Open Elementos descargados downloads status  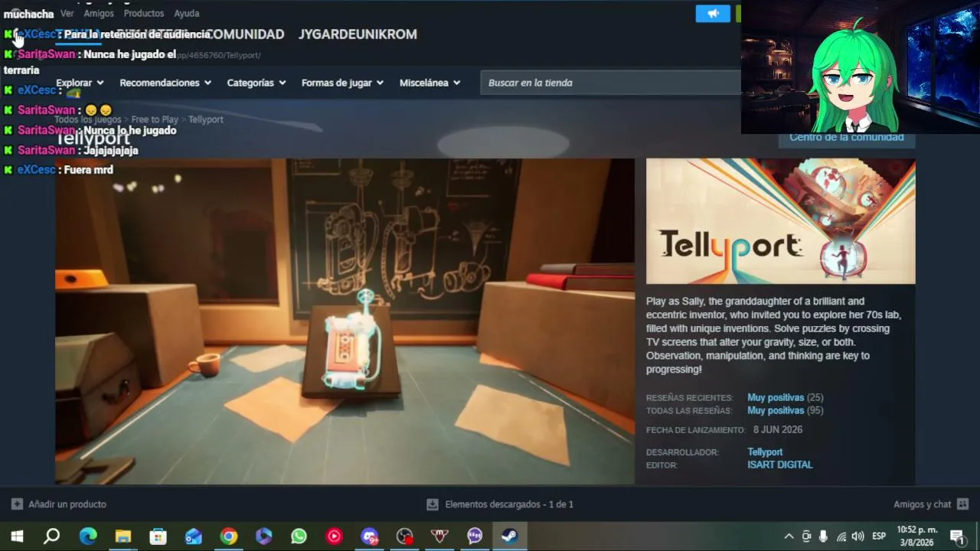(x=509, y=504)
